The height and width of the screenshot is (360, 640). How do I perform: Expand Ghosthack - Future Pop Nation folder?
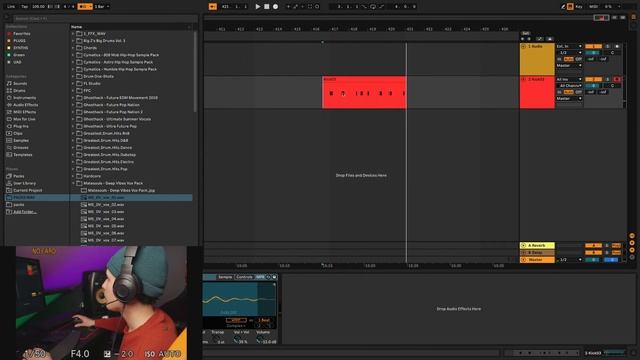[x=73, y=105]
